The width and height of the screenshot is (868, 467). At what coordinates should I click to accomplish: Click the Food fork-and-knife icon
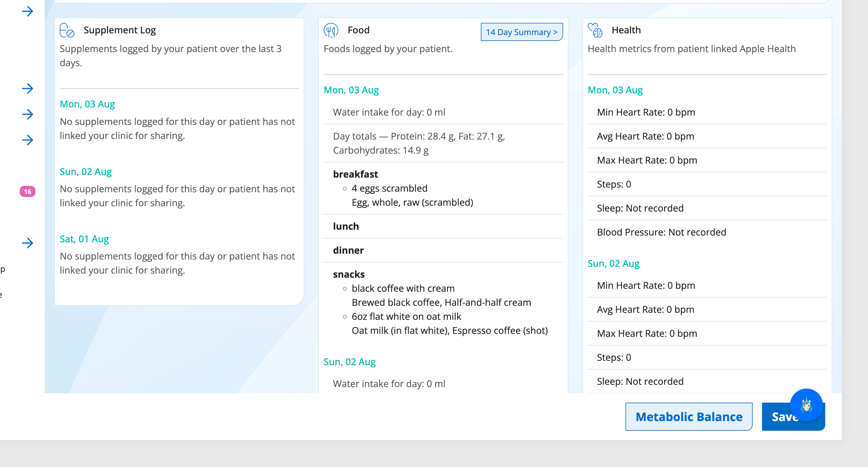coord(331,30)
